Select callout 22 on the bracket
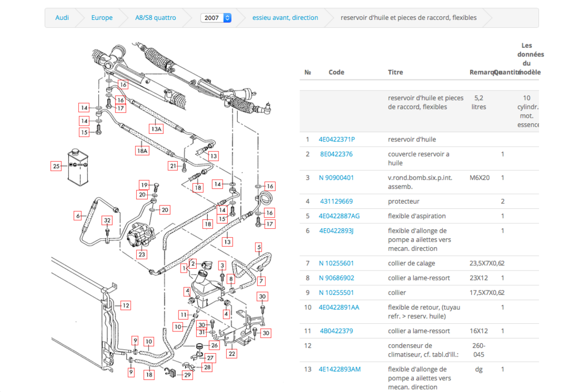The height and width of the screenshot is (392, 569). [x=232, y=354]
